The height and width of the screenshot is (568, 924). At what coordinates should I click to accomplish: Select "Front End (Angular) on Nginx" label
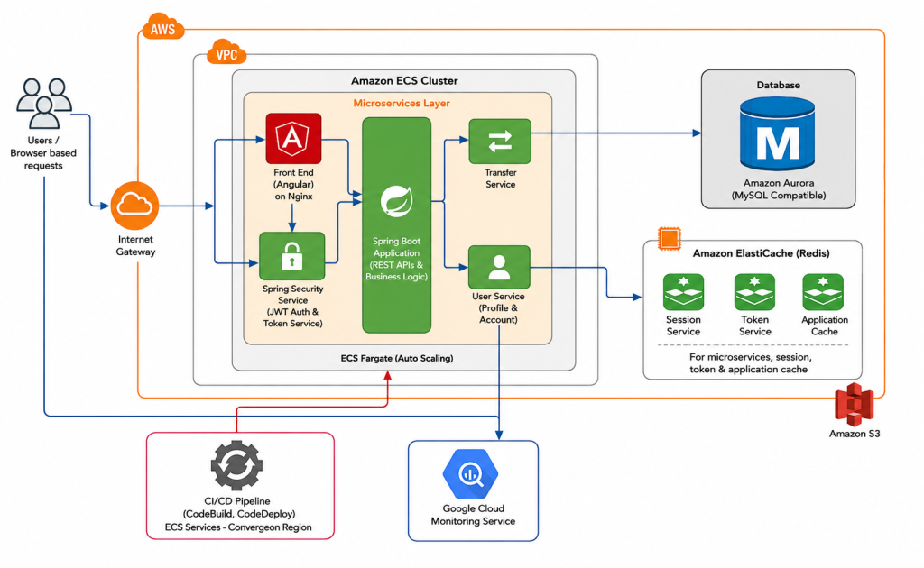293,184
